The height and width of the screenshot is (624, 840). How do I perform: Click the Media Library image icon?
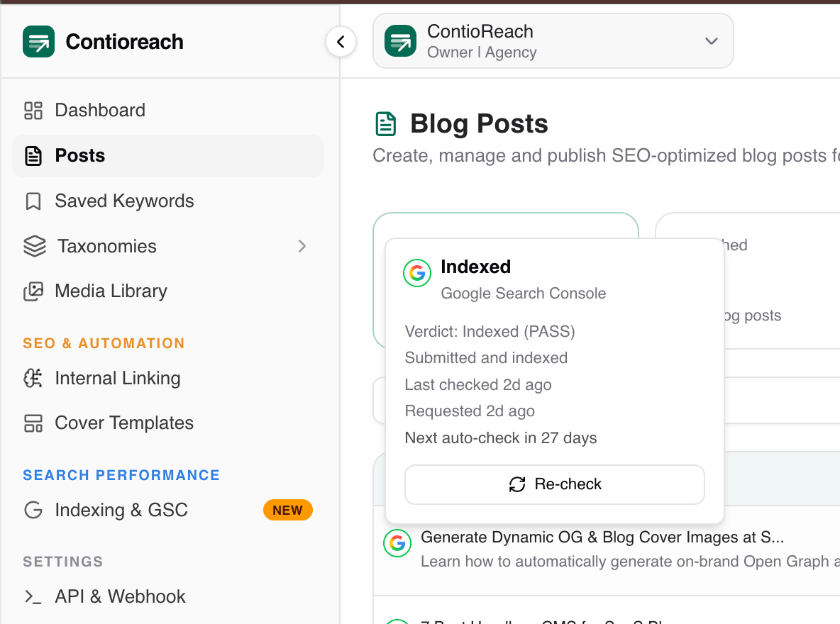[x=33, y=291]
